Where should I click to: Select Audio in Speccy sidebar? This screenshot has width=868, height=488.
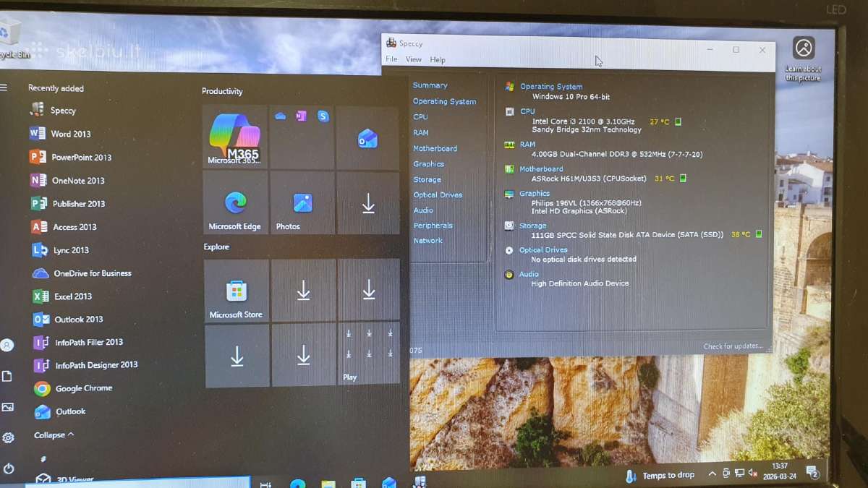(423, 210)
